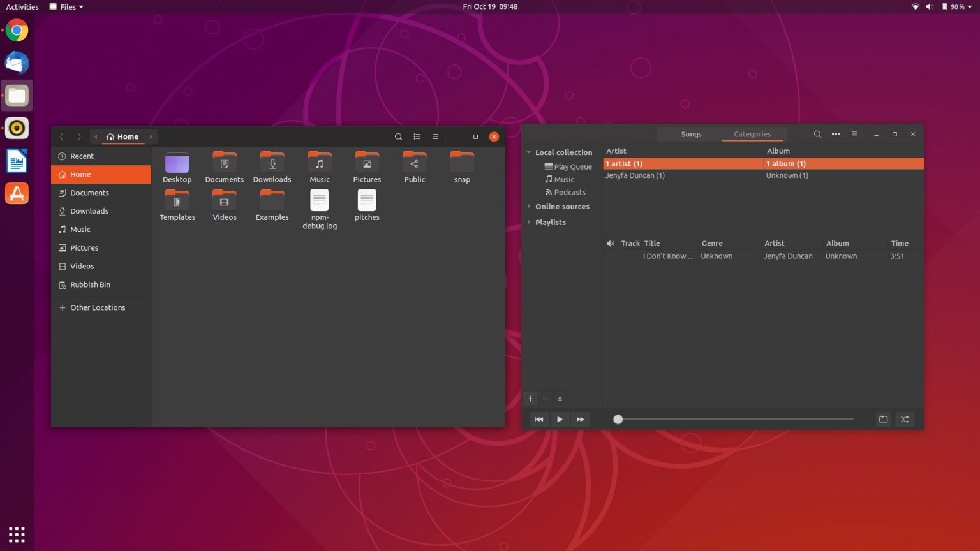Go forward in Files navigation

[x=79, y=136]
